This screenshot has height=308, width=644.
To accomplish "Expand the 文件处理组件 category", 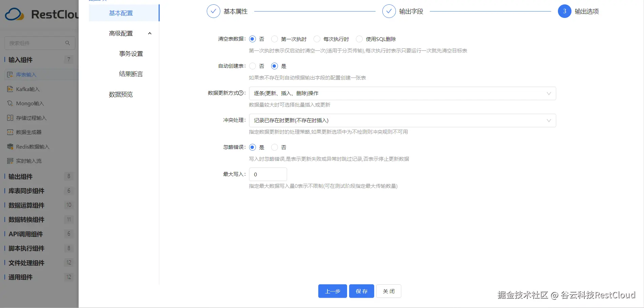I will point(26,263).
